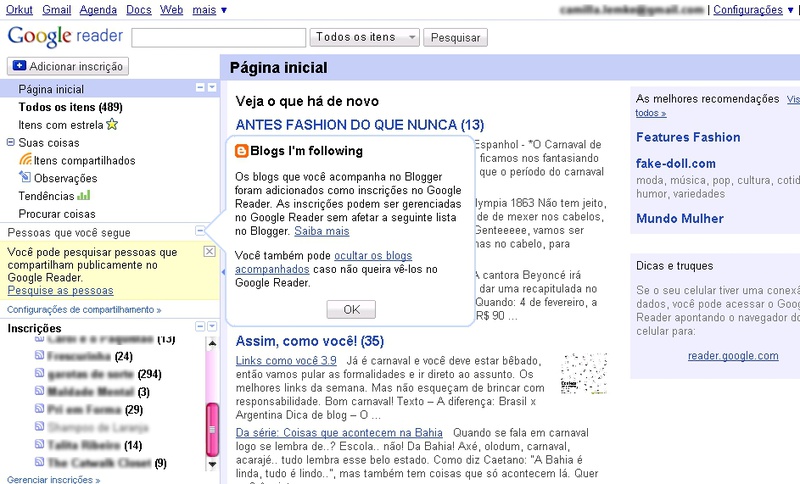
Task: Open Mundo Mulher recommendation
Action: point(680,219)
